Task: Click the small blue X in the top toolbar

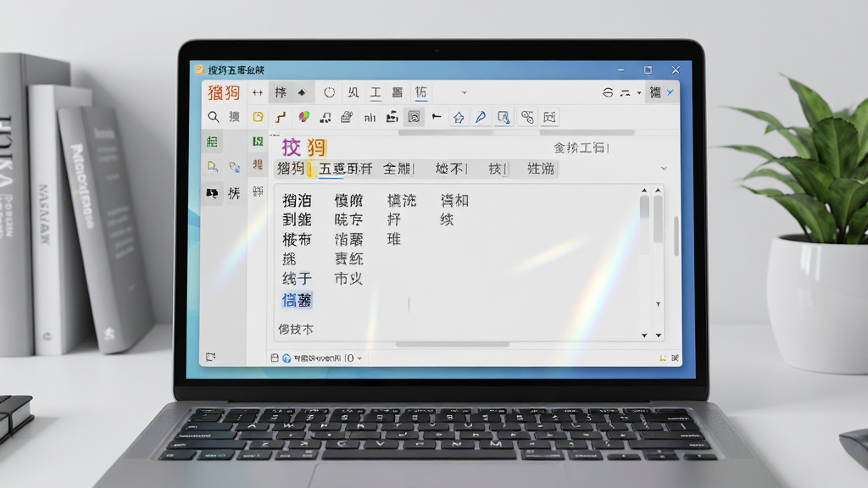Action: pos(670,92)
